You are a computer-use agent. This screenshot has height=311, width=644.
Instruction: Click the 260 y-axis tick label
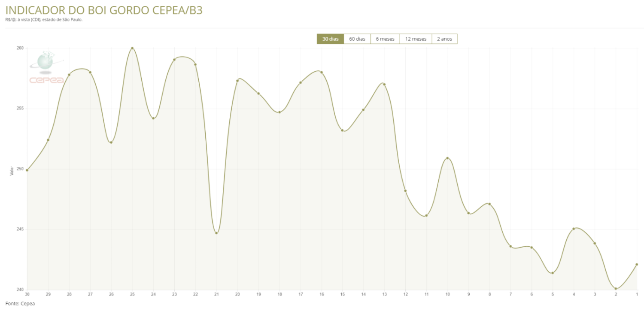point(20,48)
